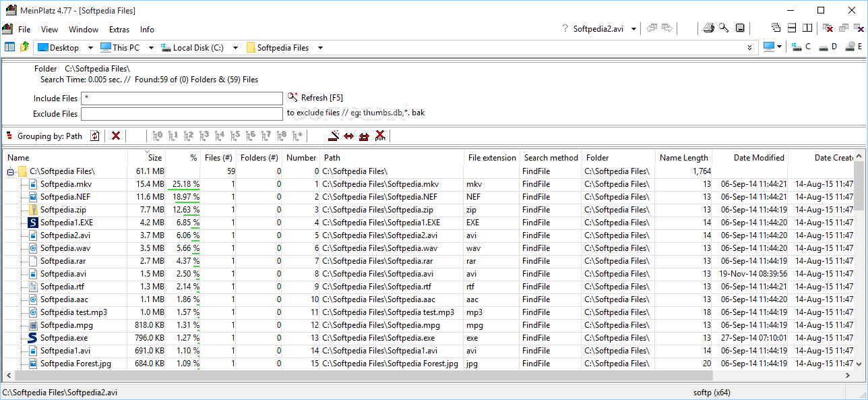This screenshot has height=400, width=868.
Task: Click the print icon in the top toolbar
Action: (x=708, y=28)
